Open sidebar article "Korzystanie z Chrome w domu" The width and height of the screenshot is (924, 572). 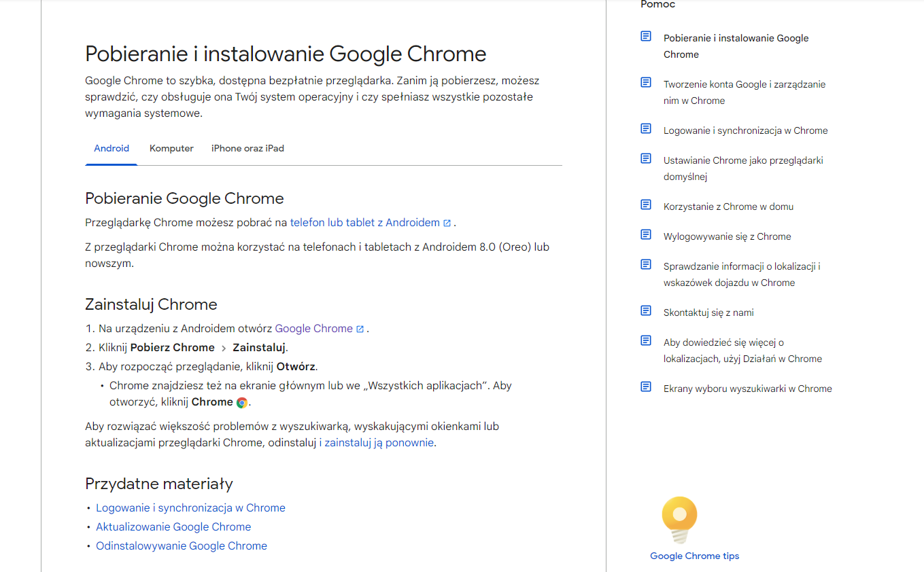coord(728,207)
